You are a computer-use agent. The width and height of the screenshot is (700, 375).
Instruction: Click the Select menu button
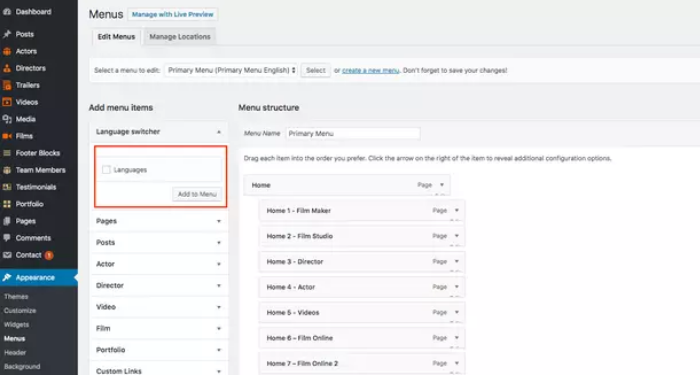[x=316, y=70]
